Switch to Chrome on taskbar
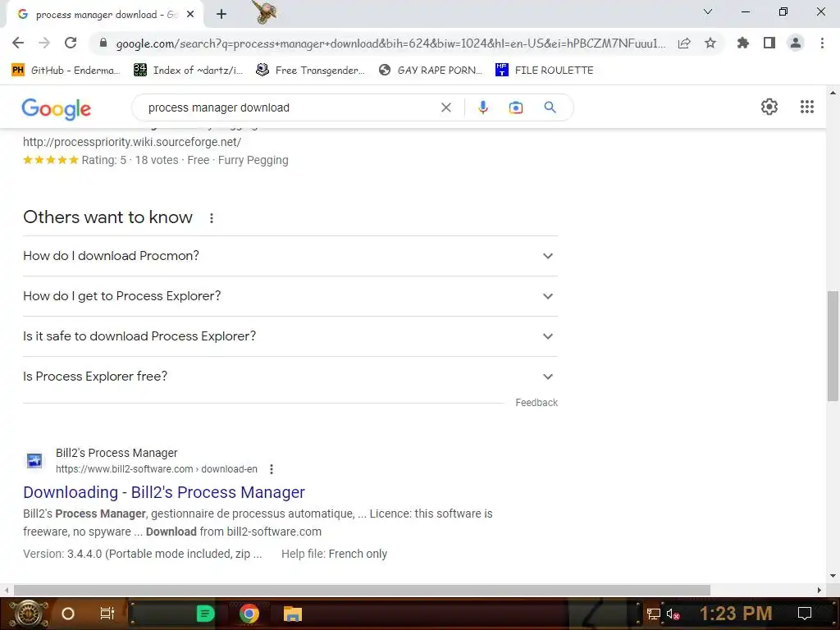Screen dimensions: 840x630 click(x=249, y=614)
